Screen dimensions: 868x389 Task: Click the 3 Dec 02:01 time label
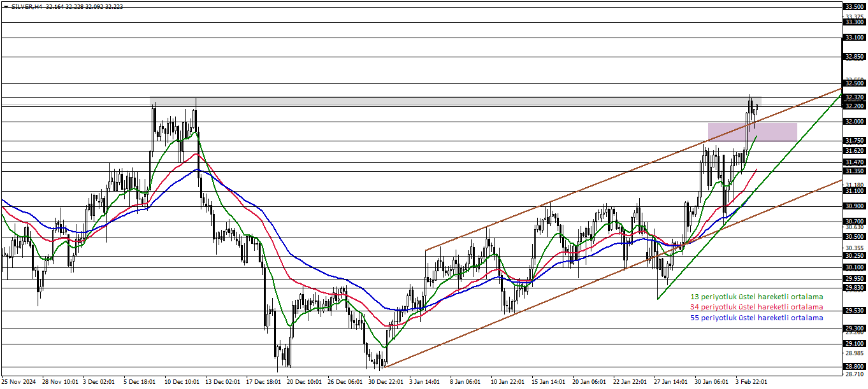coord(99,382)
